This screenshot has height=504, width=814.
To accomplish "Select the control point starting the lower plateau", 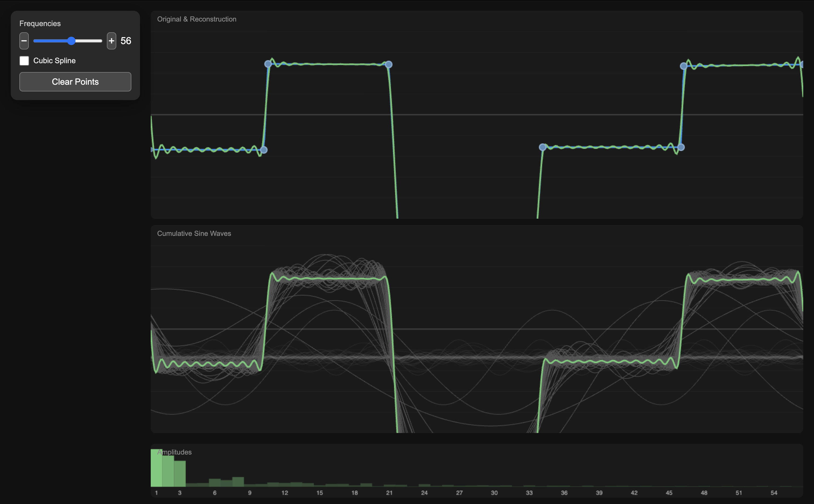I will pyautogui.click(x=542, y=147).
